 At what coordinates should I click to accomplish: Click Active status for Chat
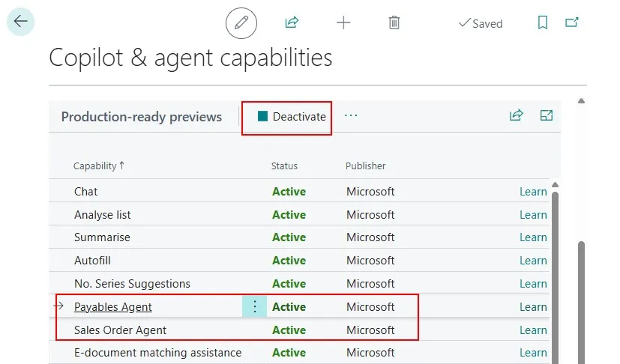coord(289,192)
